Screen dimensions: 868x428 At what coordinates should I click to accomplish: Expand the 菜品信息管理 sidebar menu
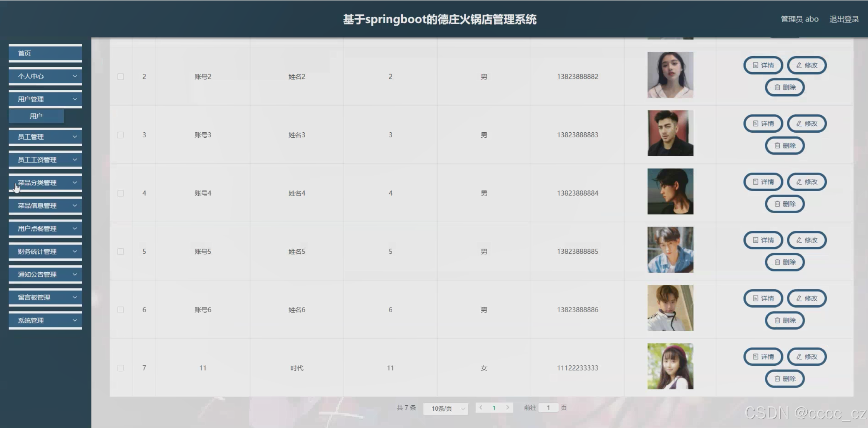(45, 206)
